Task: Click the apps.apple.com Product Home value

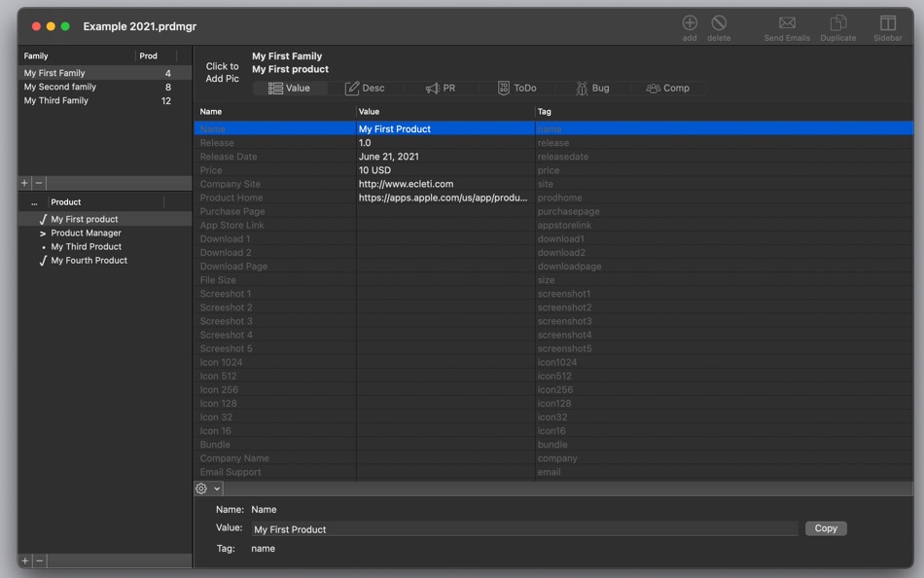Action: 444,198
